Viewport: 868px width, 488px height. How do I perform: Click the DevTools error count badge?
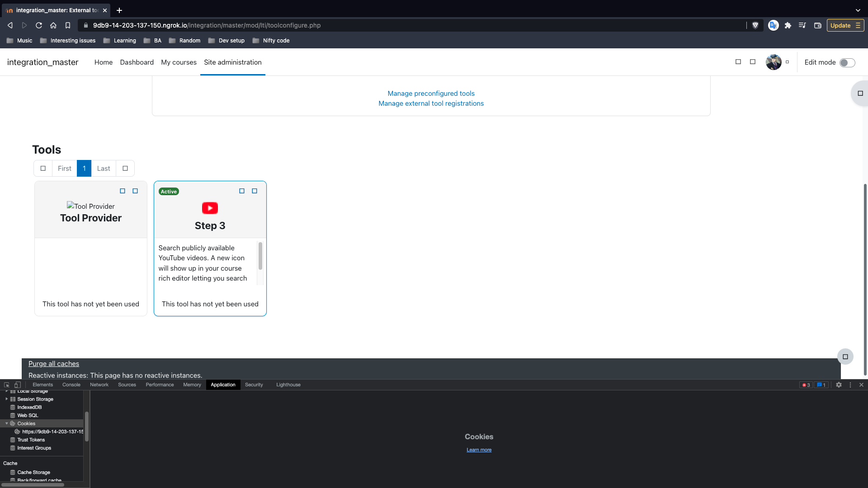point(806,385)
